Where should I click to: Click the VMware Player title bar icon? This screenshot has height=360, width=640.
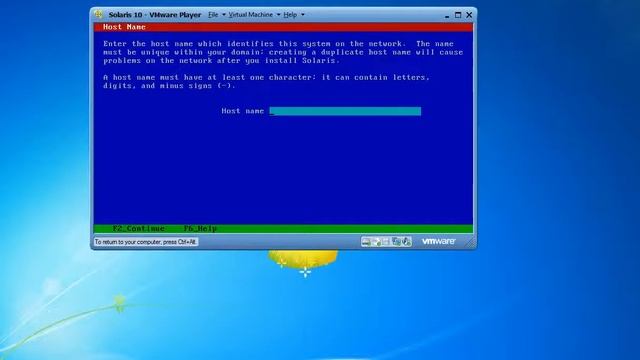point(98,14)
